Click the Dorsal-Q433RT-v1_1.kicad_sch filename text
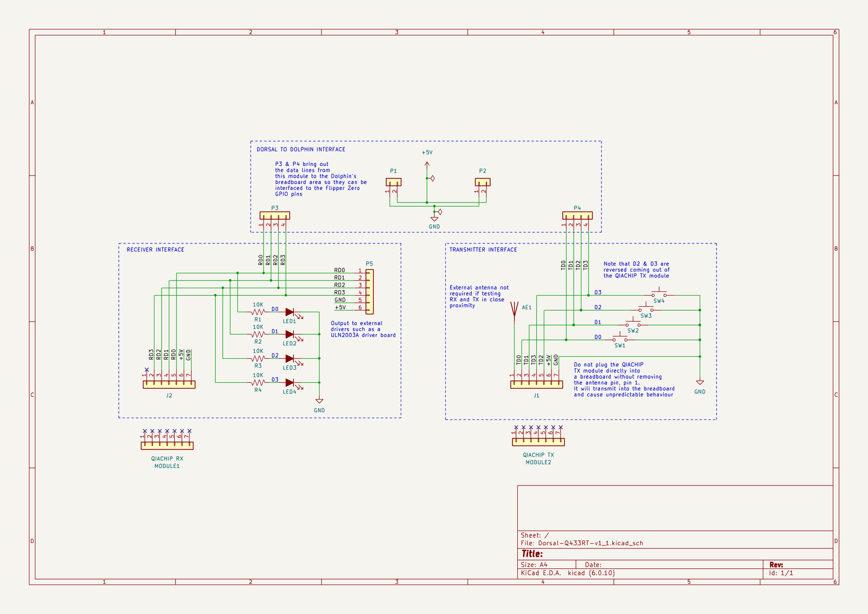868x614 pixels. (590, 543)
